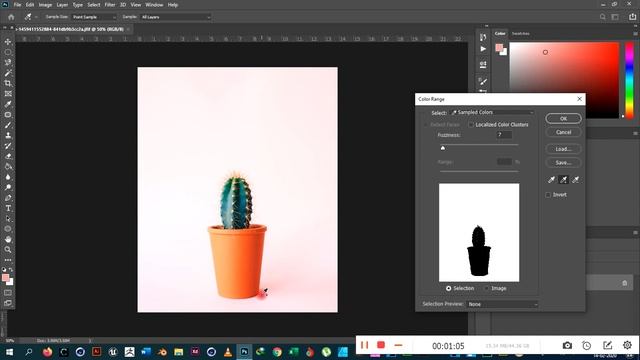Select the Magic Wand tool

click(x=8, y=73)
